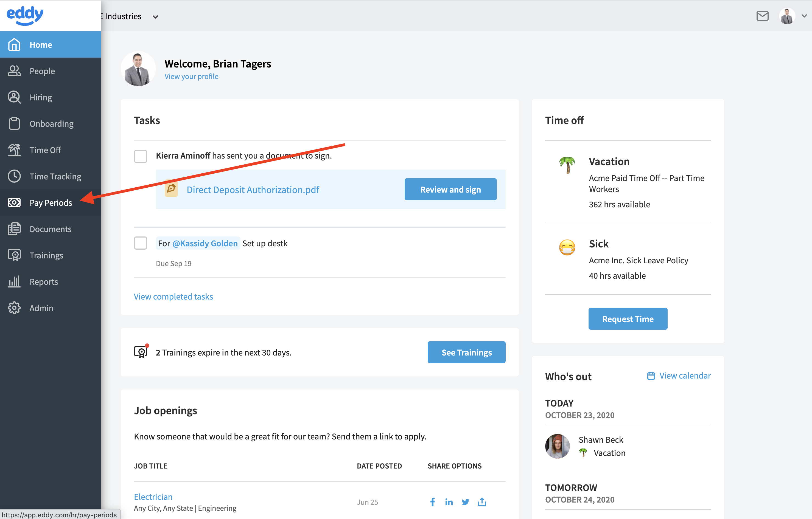Viewport: 812px width, 519px height.
Task: Click the See Trainings button
Action: 466,352
